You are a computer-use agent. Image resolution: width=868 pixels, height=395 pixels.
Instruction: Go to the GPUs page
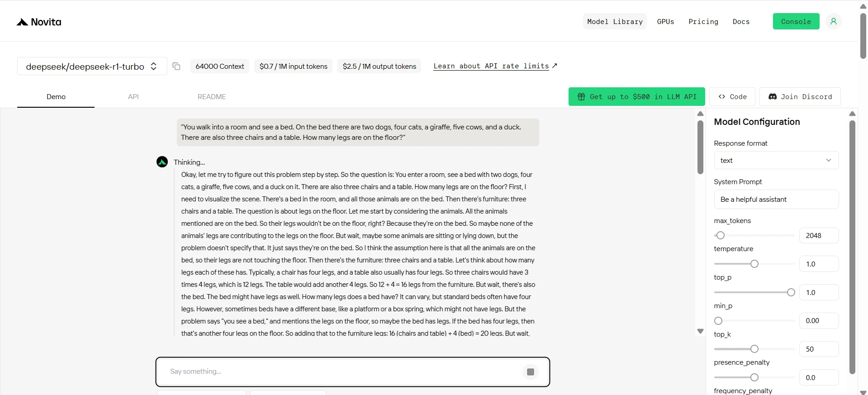[x=665, y=22]
